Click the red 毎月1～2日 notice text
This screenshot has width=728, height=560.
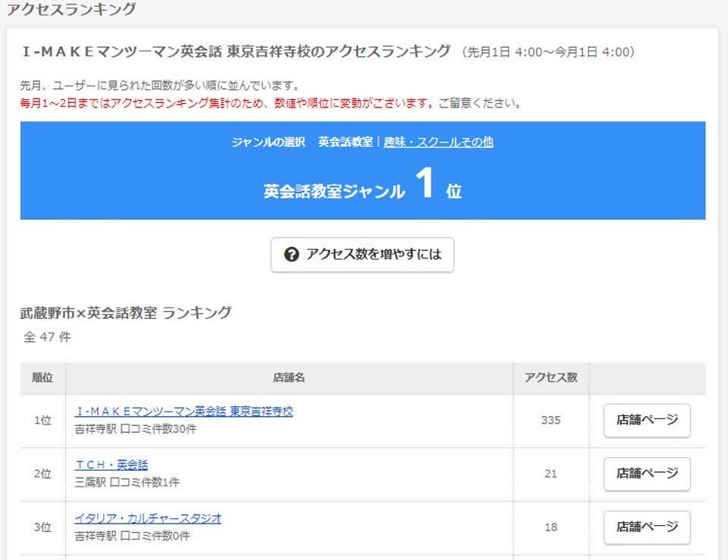[x=271, y=103]
